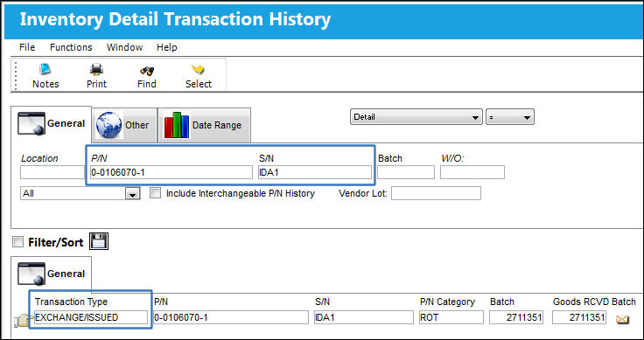Expand the All dropdown list
The width and height of the screenshot is (644, 340).
click(x=133, y=193)
